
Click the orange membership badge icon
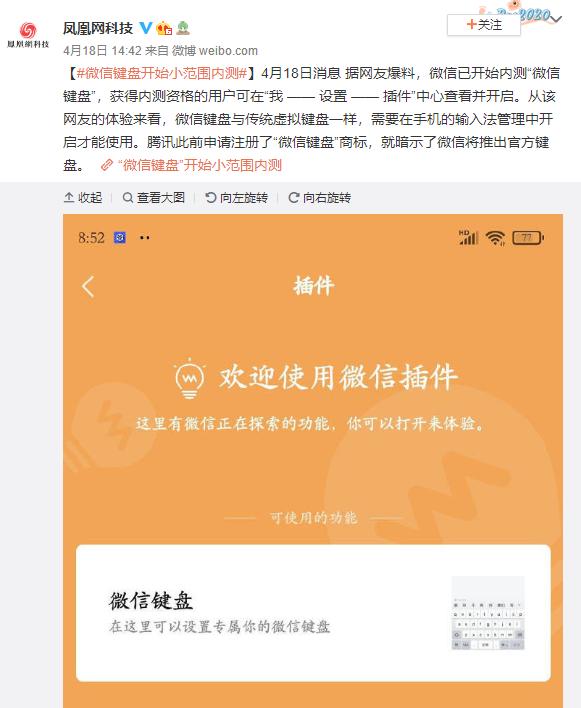point(164,28)
